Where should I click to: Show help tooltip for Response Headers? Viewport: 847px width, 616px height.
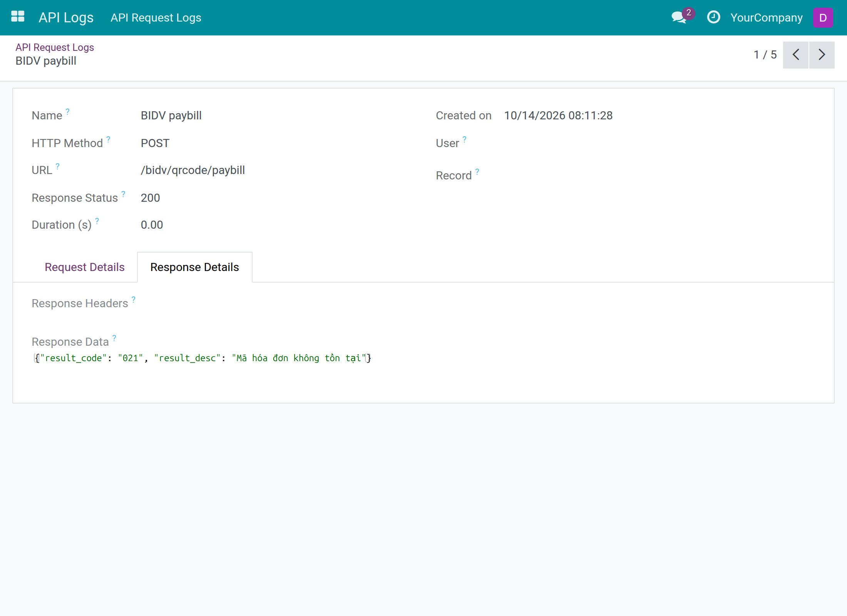click(x=134, y=300)
